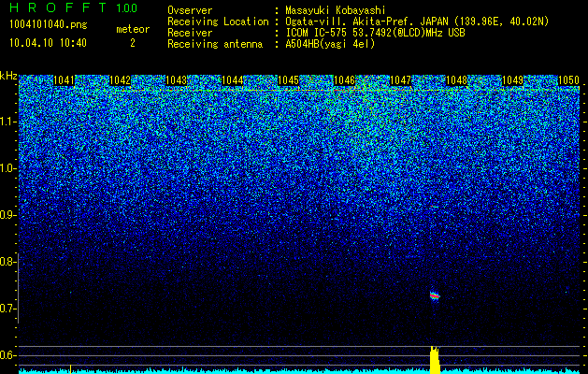
Task: Click the 0.7 kHz axis label
Action: [x=7, y=309]
